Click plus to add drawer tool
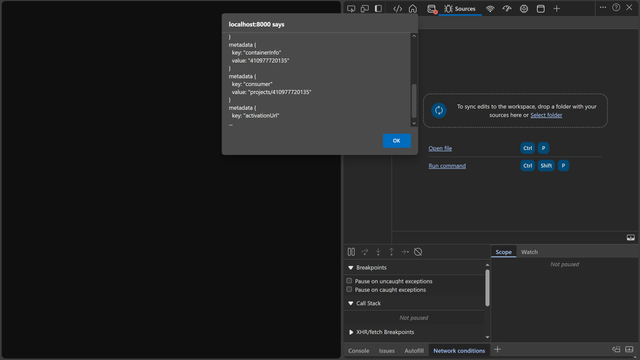Image resolution: width=640 pixels, height=360 pixels. tap(497, 350)
